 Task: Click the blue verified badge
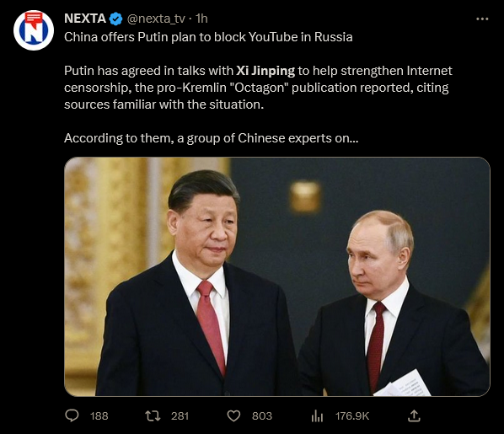click(x=115, y=19)
